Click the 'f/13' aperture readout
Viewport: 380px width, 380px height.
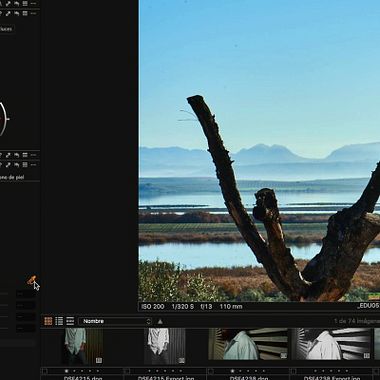coord(206,306)
